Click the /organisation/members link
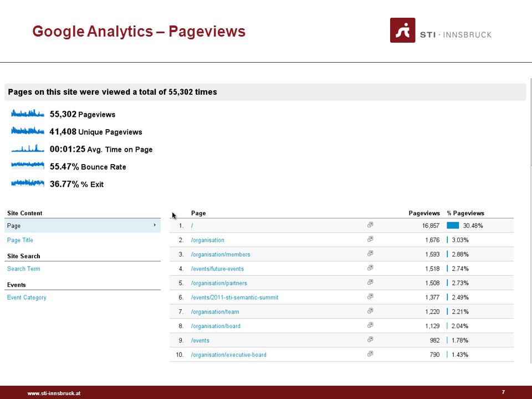This screenshot has height=399, width=532. click(x=221, y=254)
